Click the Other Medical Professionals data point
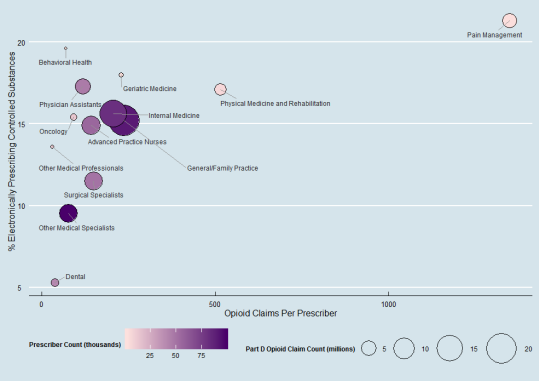This screenshot has width=539, height=381. [52, 147]
